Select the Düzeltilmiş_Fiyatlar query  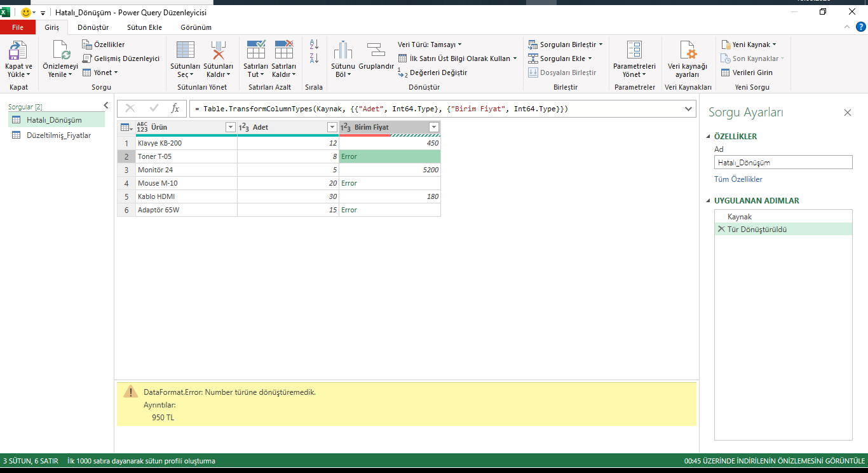57,135
